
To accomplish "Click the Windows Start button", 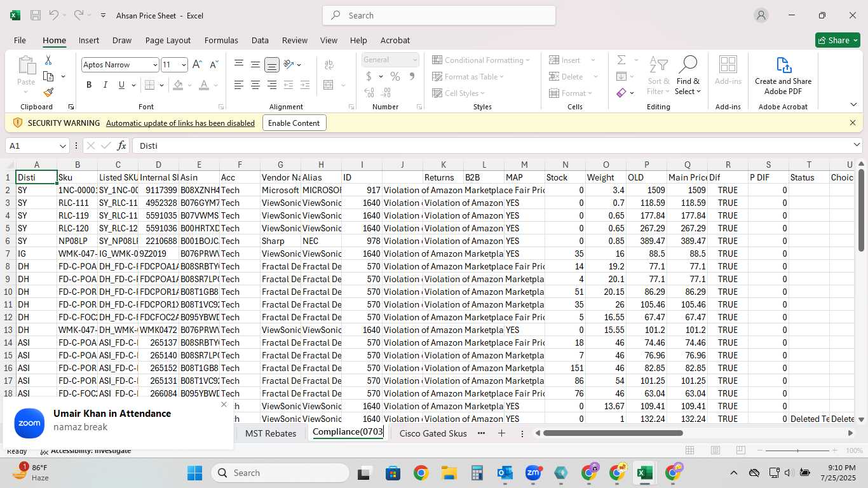I will point(194,473).
